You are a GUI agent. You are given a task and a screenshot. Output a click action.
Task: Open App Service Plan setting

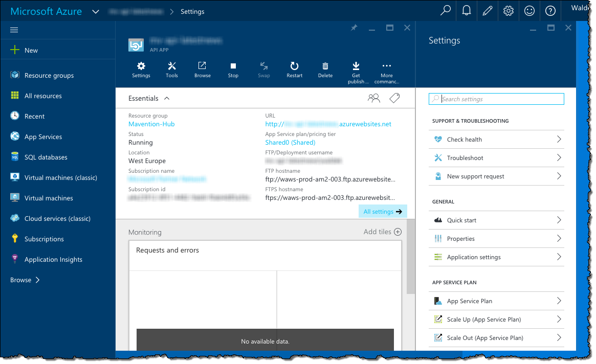tap(496, 301)
